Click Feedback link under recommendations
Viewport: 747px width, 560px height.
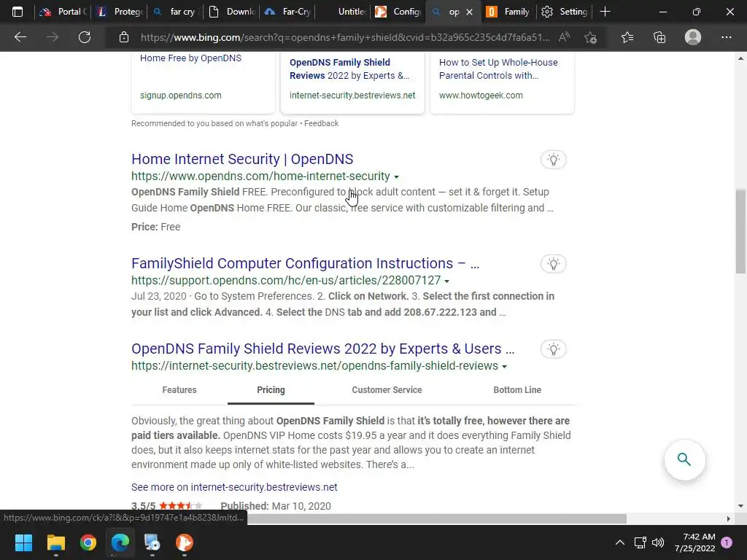tap(321, 123)
